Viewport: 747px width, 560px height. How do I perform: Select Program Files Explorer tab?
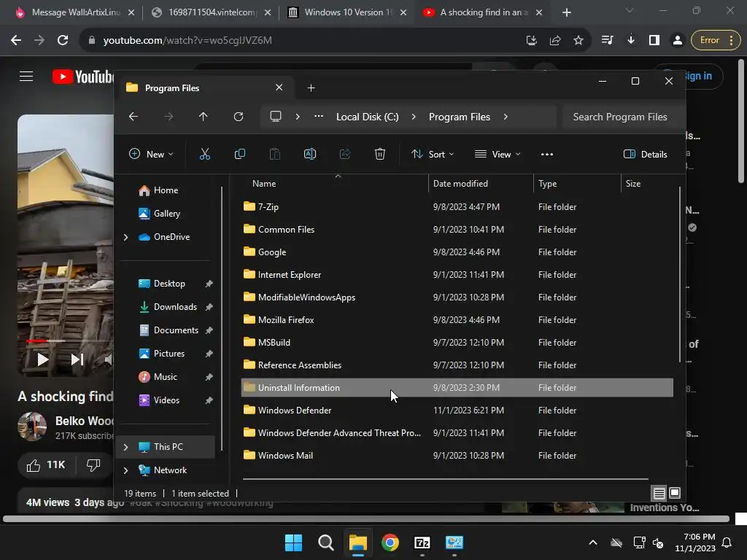(205, 88)
